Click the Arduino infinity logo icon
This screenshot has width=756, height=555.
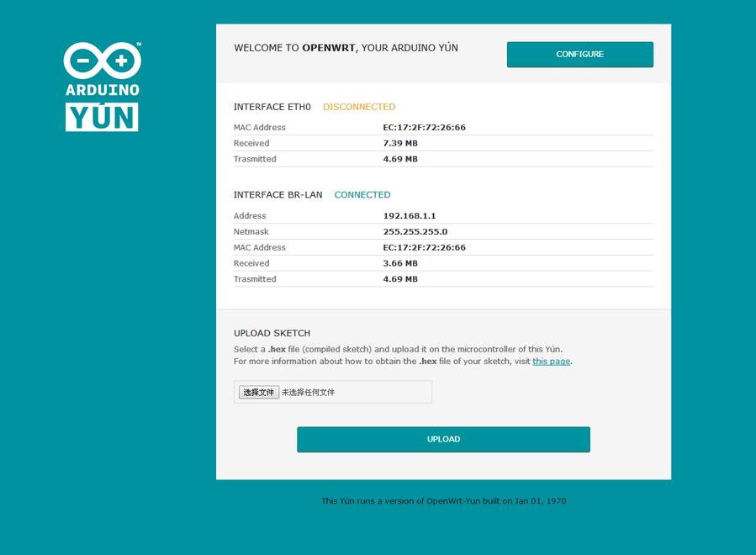(x=102, y=60)
